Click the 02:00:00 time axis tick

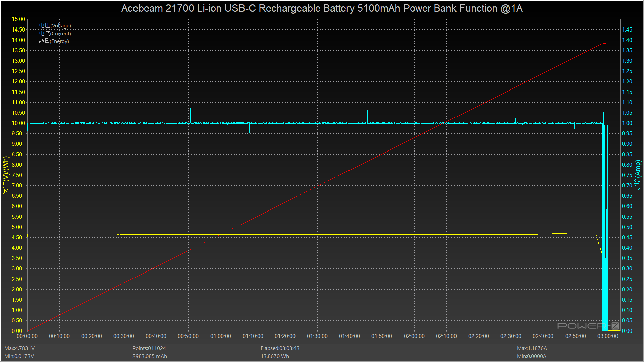coord(414,336)
